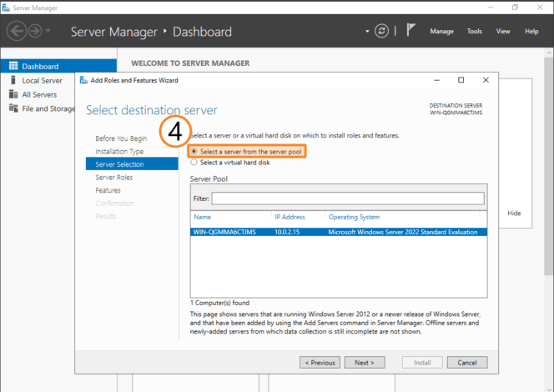Click the Cancel button in the wizard
The image size is (554, 392).
(x=467, y=362)
